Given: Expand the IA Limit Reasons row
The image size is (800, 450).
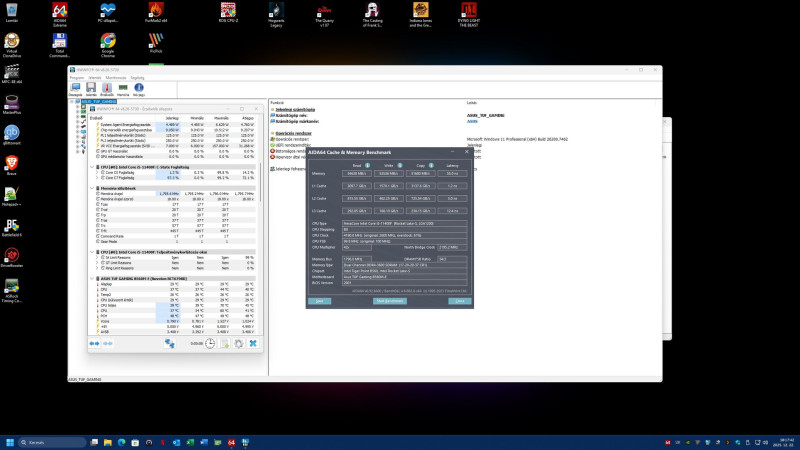Looking at the screenshot, I should (x=97, y=258).
